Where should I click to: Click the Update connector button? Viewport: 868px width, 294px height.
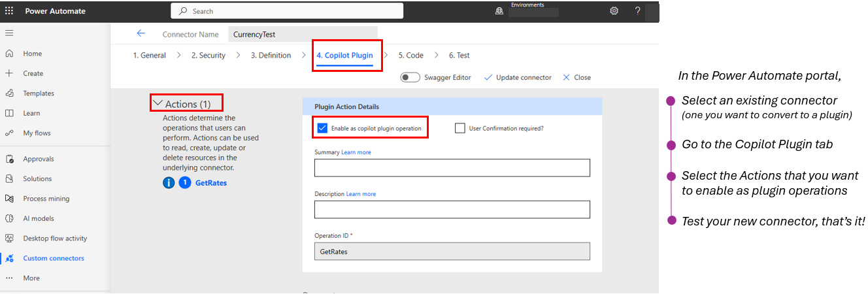tap(518, 77)
